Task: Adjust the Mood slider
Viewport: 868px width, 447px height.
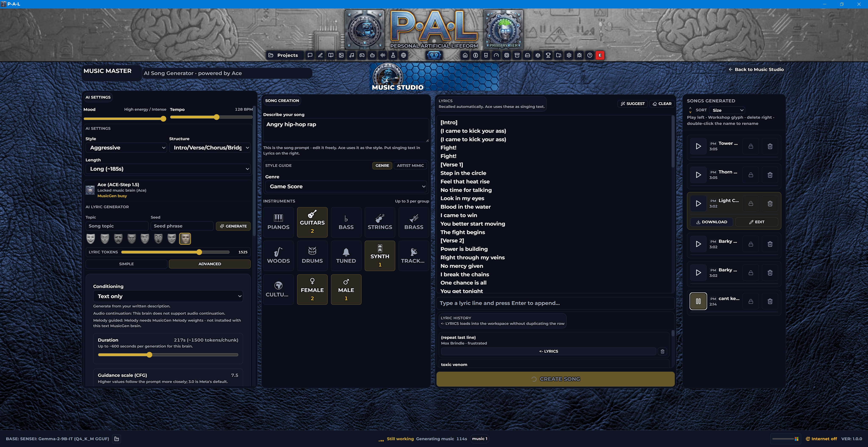Action: tap(125, 119)
